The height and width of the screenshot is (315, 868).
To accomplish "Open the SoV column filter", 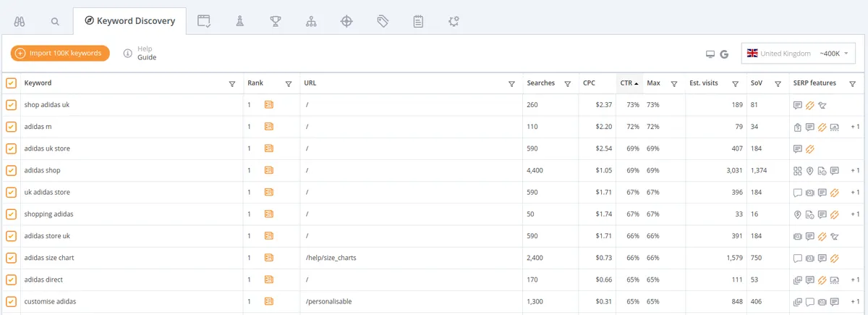I will pyautogui.click(x=778, y=84).
